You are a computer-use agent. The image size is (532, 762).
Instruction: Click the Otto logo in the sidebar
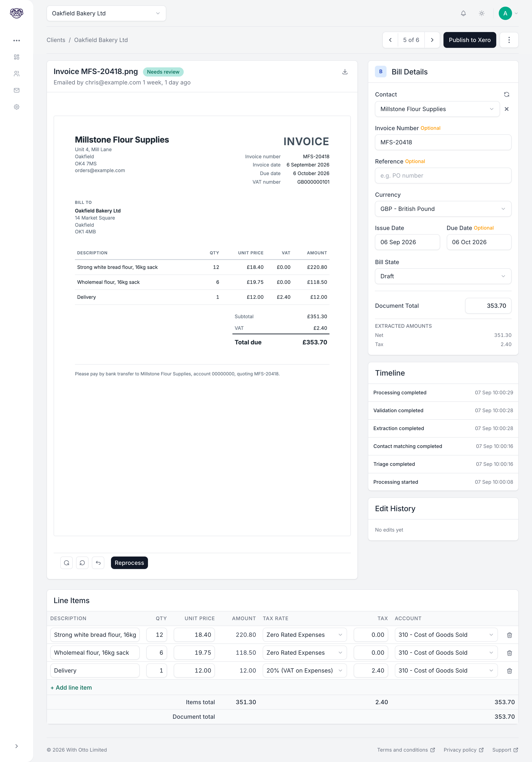[17, 13]
